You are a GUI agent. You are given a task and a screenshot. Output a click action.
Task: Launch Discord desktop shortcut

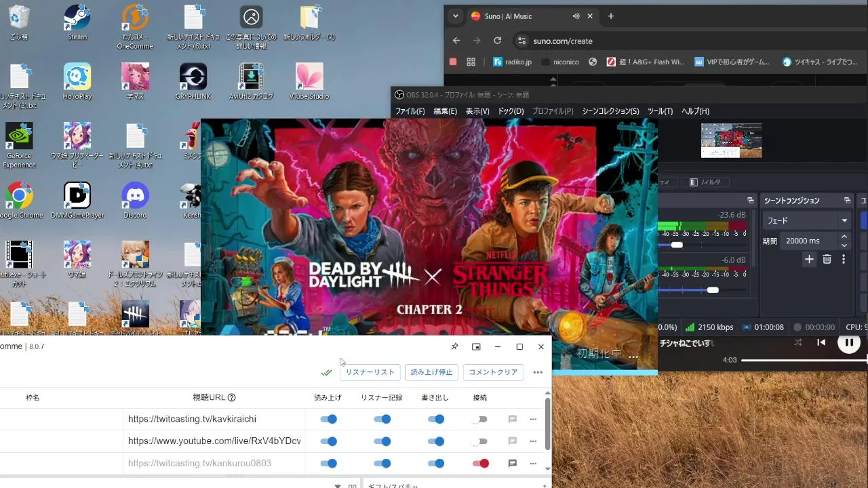(x=135, y=200)
